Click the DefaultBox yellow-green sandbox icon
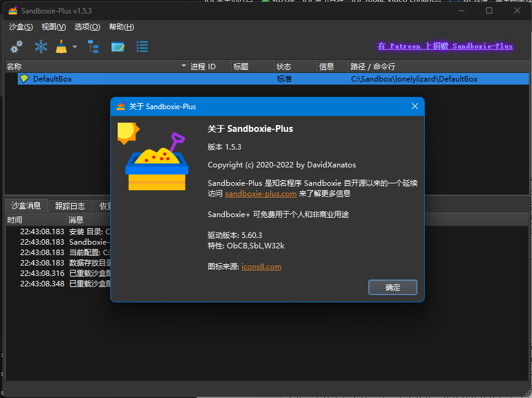 (x=25, y=78)
